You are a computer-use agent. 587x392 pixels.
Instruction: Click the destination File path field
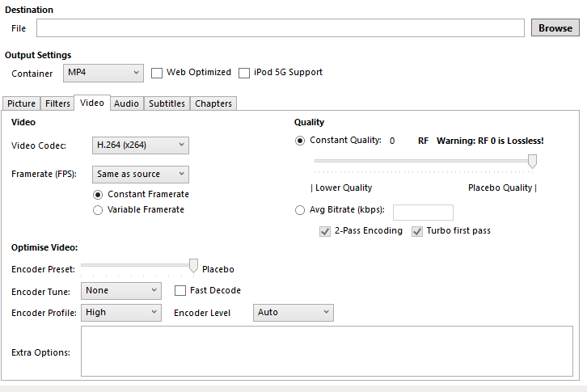(x=280, y=28)
